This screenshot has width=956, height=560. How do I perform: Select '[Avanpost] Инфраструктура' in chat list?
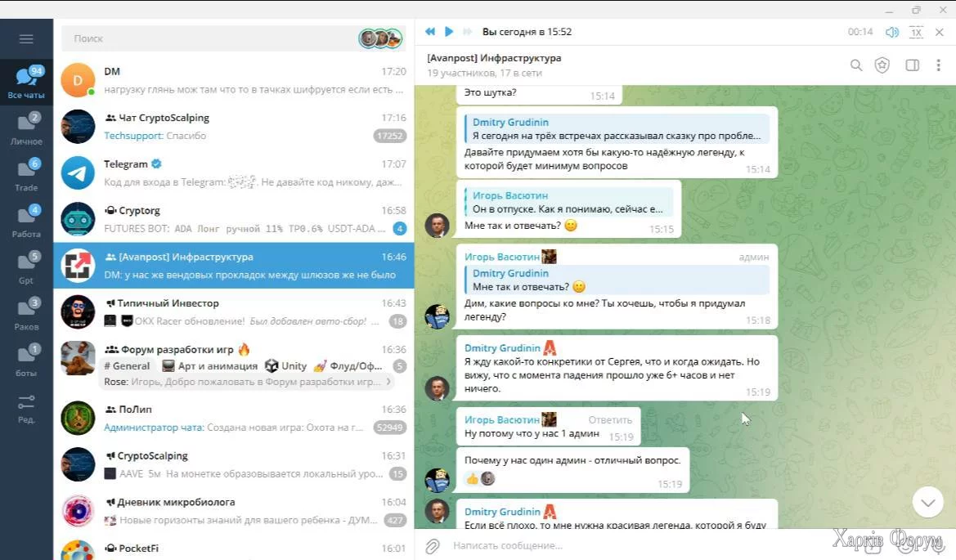(234, 265)
